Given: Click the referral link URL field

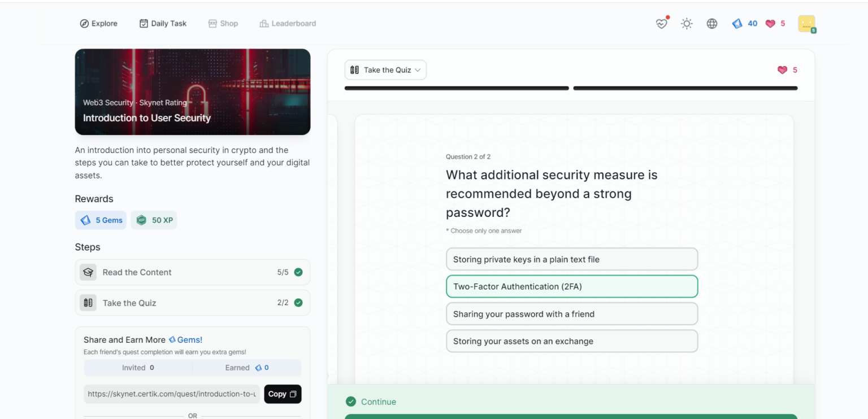Looking at the screenshot, I should [172, 394].
